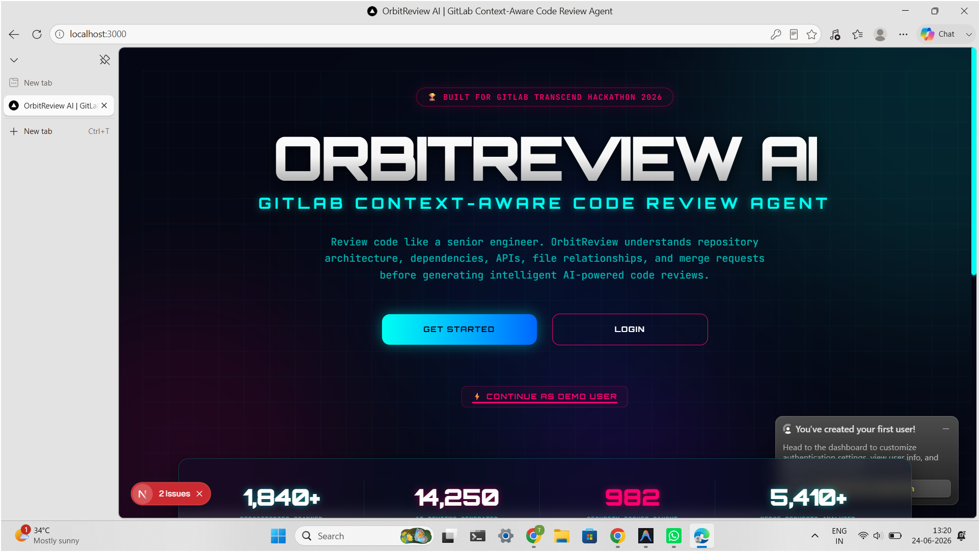View site information icon in address bar
Screen dimensions: 980x552
click(60, 34)
